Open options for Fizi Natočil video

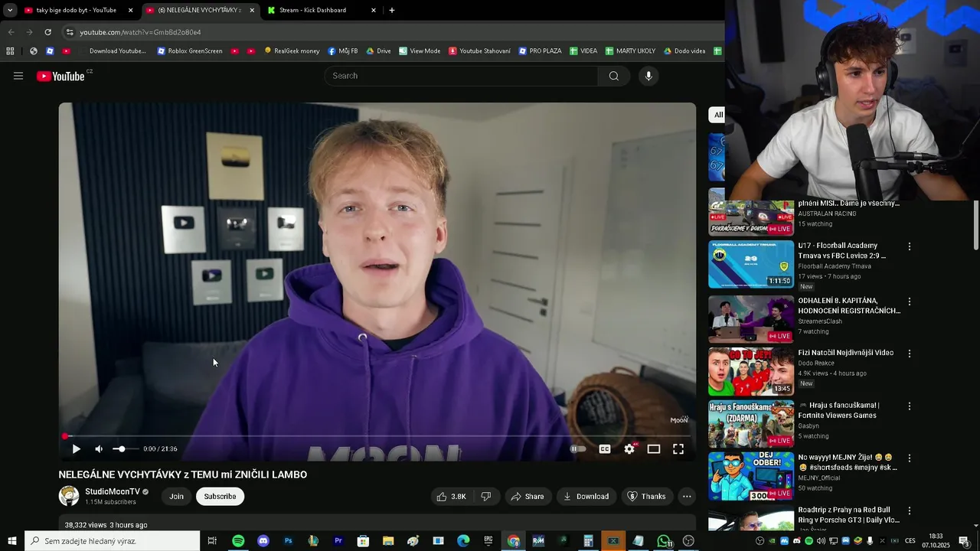(x=910, y=354)
